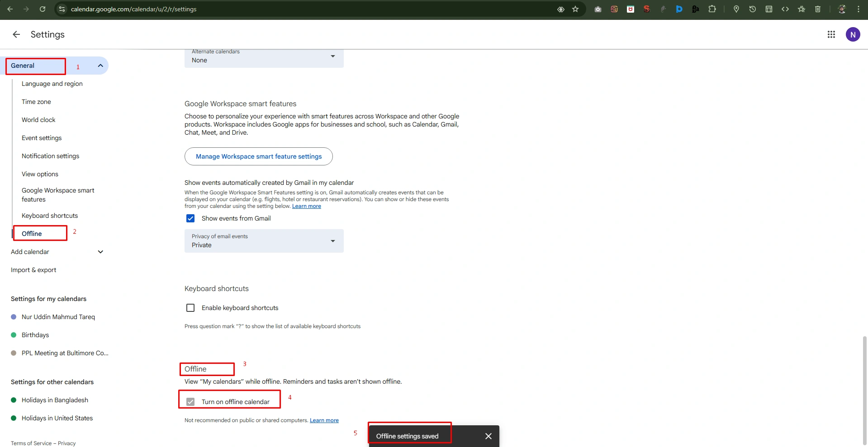The width and height of the screenshot is (868, 447).
Task: Open Google Workspace smart features sidebar item
Action: coord(58,195)
